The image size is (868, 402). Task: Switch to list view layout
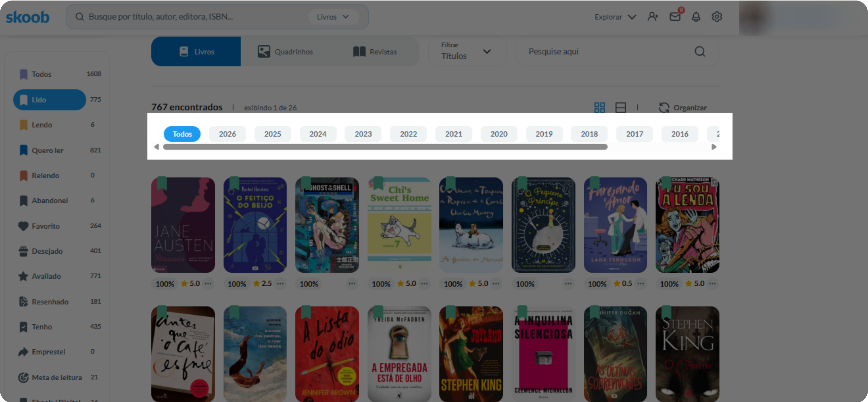pos(621,107)
